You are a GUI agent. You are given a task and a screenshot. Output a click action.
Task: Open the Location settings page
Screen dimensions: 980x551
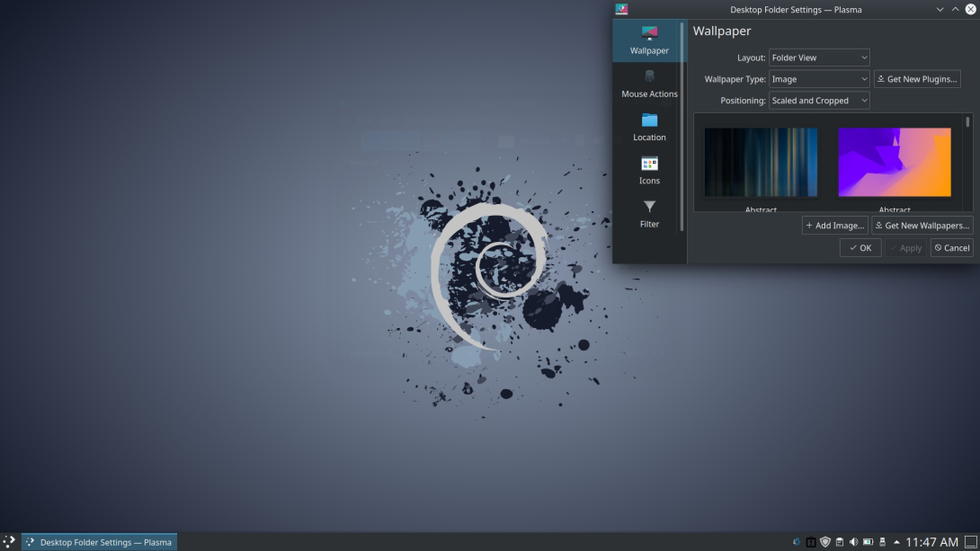[x=649, y=128]
